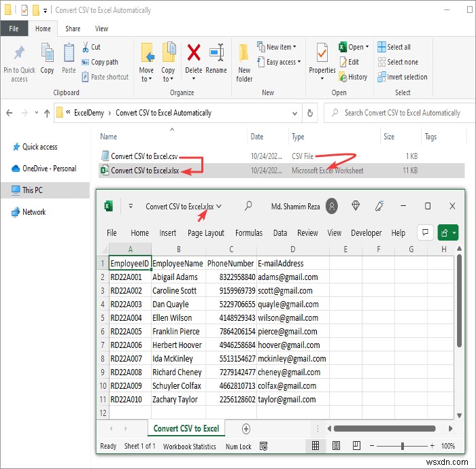The height and width of the screenshot is (469, 476).
Task: Open the Comments icon in Excel ribbon
Action: pyautogui.click(x=425, y=232)
